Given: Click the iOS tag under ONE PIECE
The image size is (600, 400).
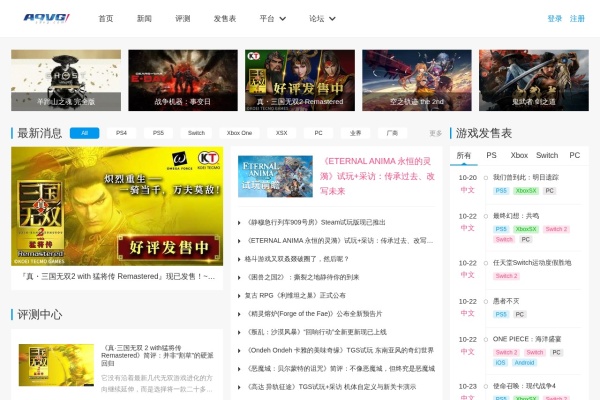Looking at the screenshot, I should coord(501,363).
